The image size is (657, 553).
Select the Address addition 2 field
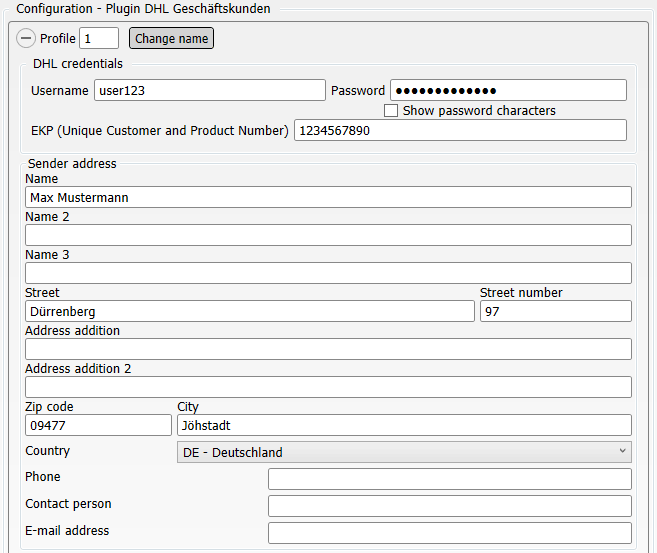click(x=328, y=387)
